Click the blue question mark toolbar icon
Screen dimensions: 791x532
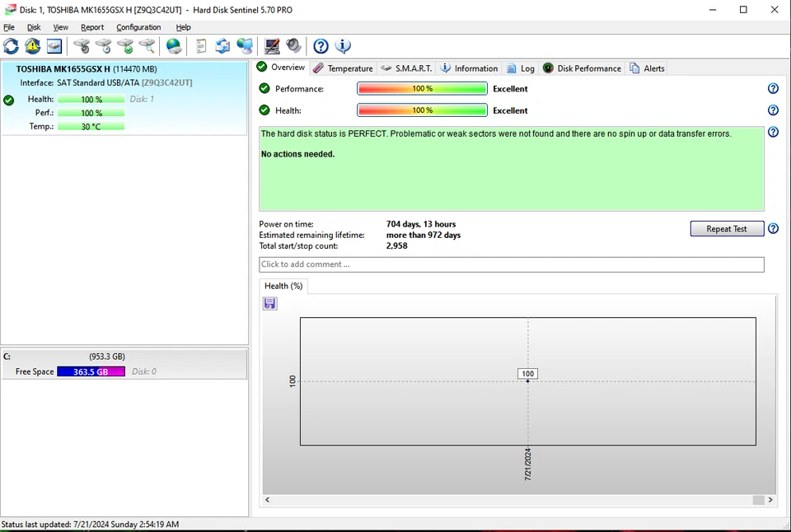(x=321, y=46)
